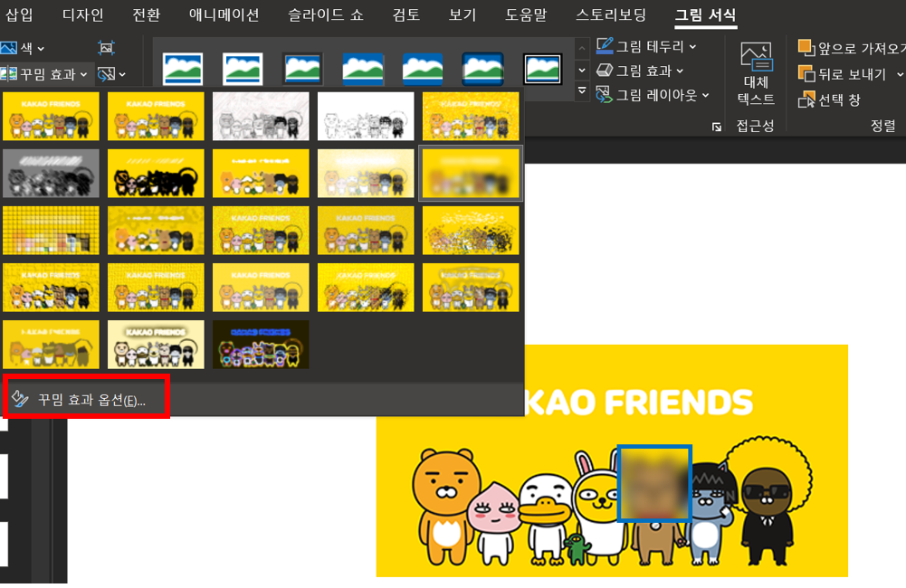Apply the black Paint Strokes effect thumbnail

tap(156, 174)
